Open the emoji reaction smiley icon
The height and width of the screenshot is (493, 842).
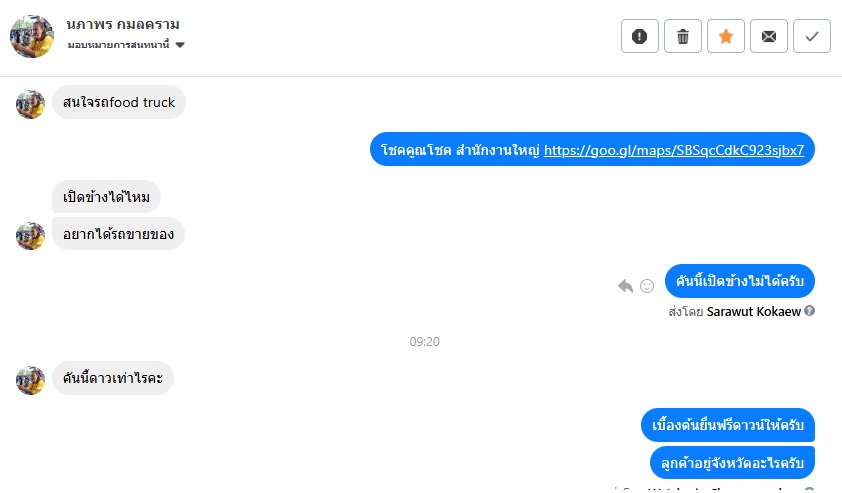[x=647, y=286]
